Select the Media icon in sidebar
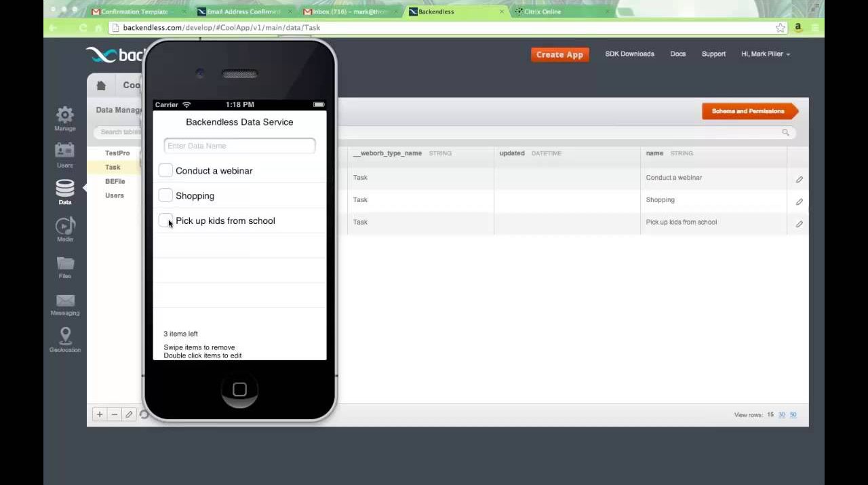868x485 pixels. (65, 227)
